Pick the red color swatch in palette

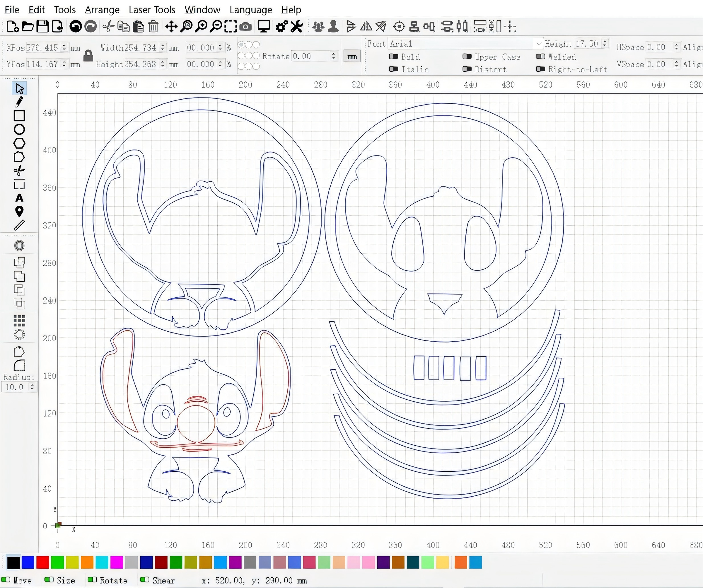(42, 562)
